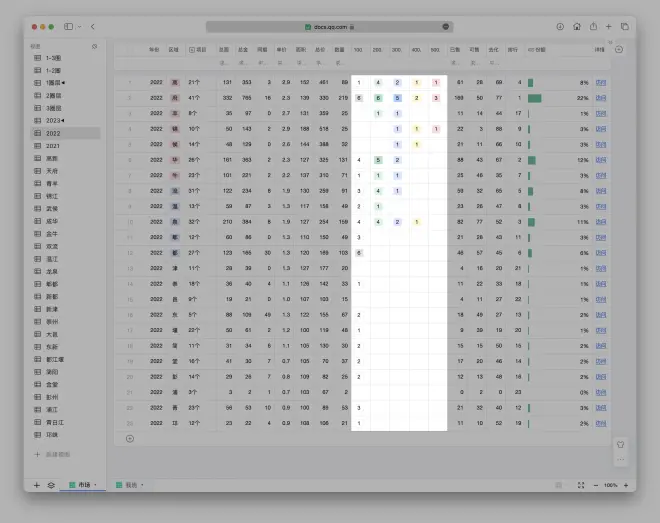
Task: Select the 2023 view in sidebar
Action: 53,120
